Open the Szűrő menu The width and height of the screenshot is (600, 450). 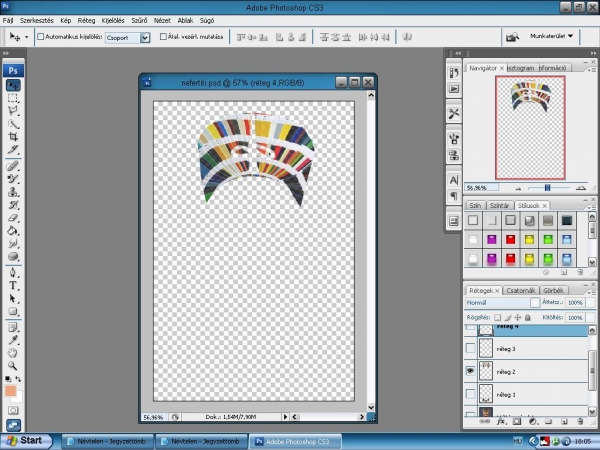pos(139,20)
